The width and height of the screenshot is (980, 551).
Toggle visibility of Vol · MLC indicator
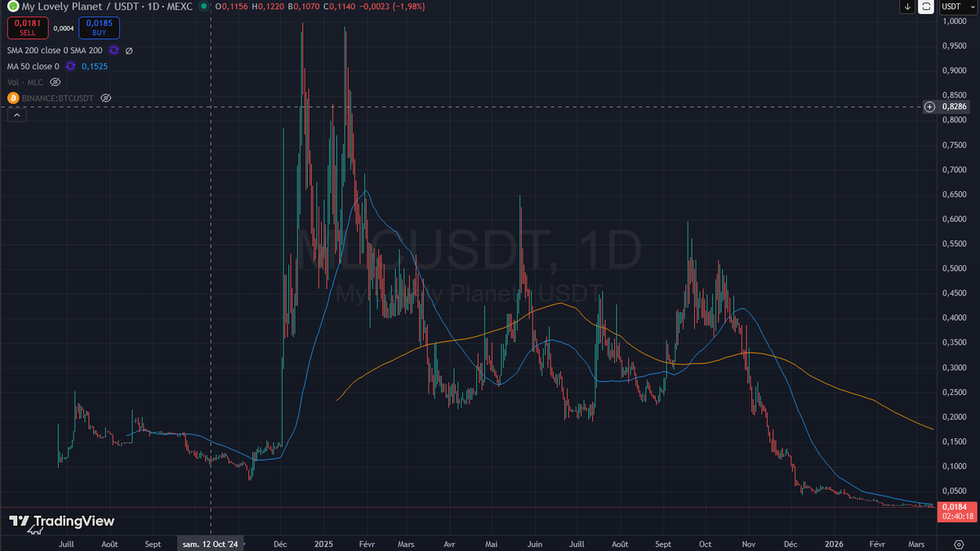click(56, 82)
